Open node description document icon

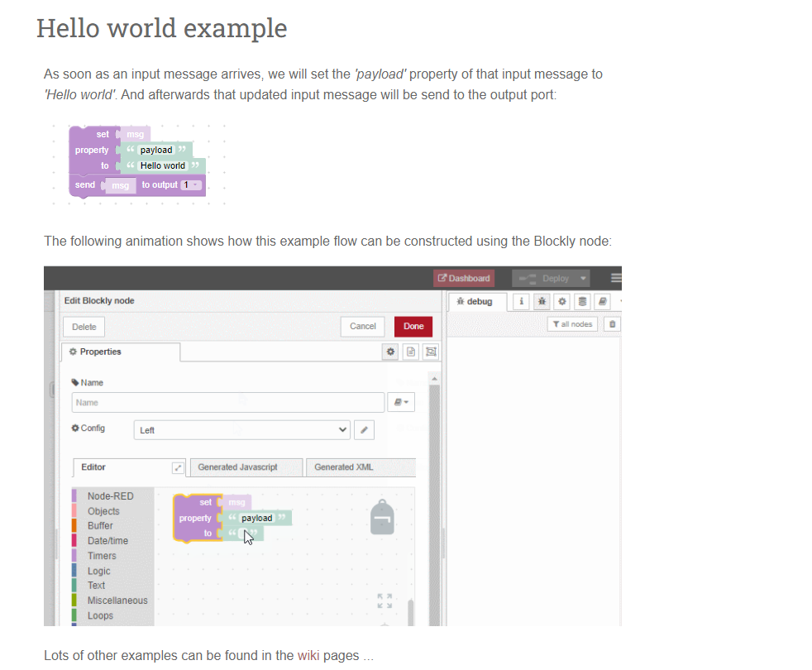pyautogui.click(x=411, y=352)
